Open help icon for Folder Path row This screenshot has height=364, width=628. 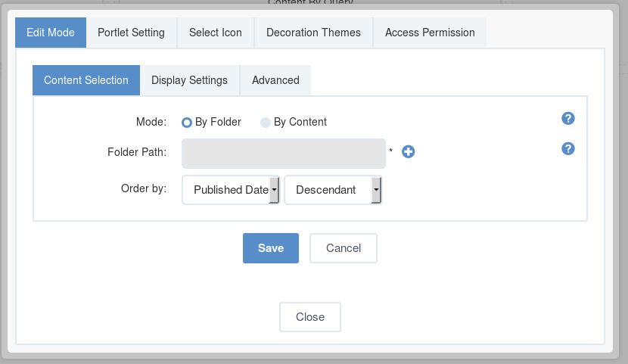click(x=568, y=149)
